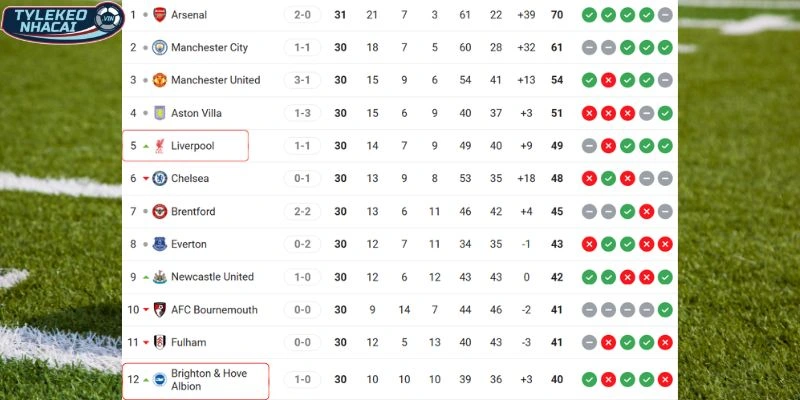Image resolution: width=800 pixels, height=400 pixels.
Task: Click Liverpool's green up-arrow position indicator
Action: [x=146, y=146]
